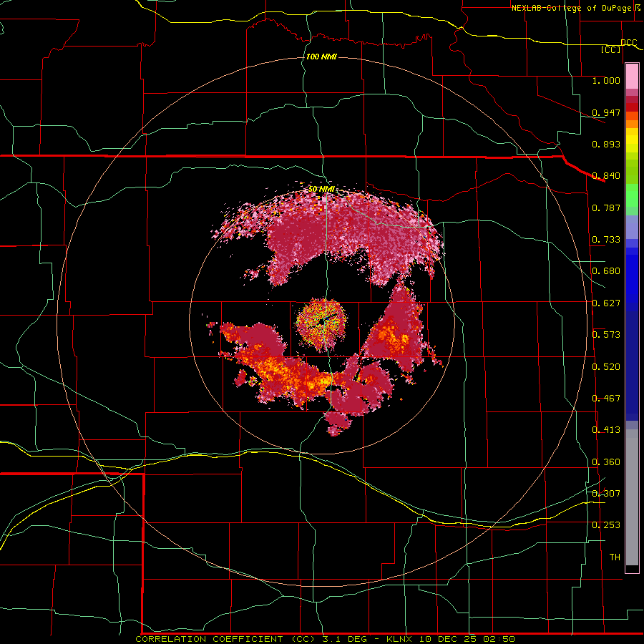Click the 0.573 legend value
The image size is (644, 644).
click(x=606, y=335)
